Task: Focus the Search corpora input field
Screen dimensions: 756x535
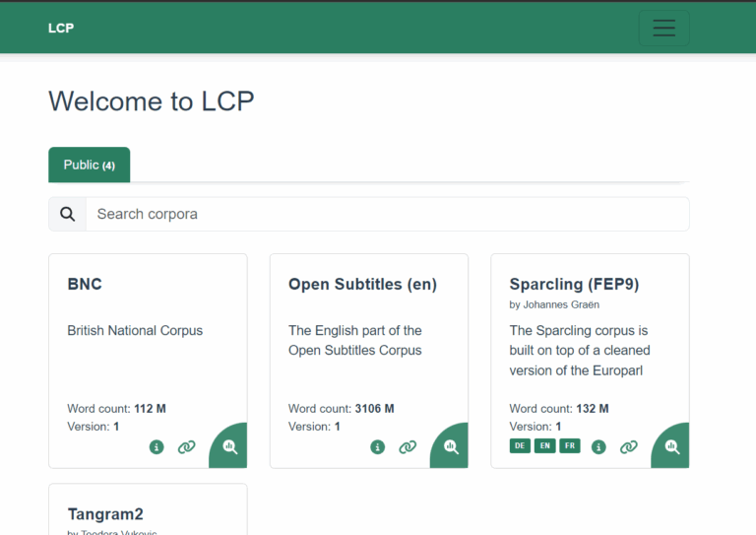Action: pos(387,214)
